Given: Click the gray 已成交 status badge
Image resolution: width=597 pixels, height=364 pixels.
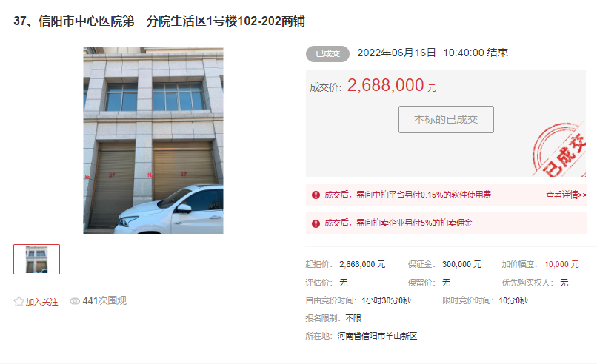Looking at the screenshot, I should [x=327, y=53].
